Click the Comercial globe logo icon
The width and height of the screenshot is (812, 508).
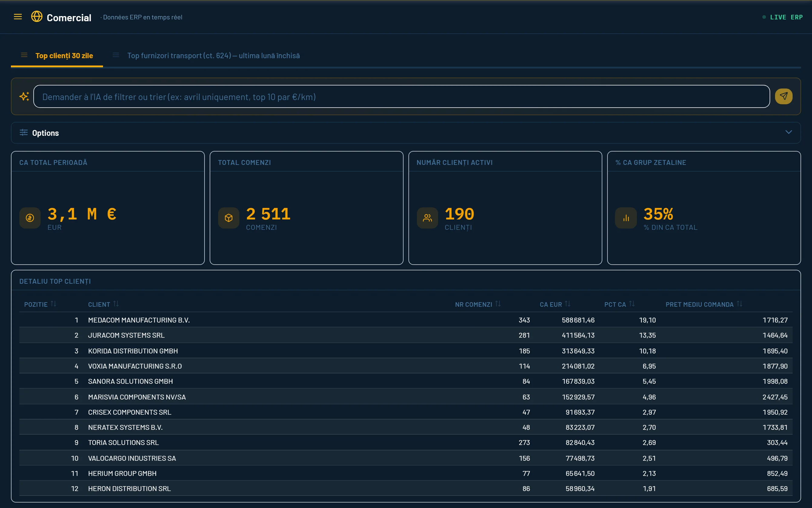click(37, 16)
